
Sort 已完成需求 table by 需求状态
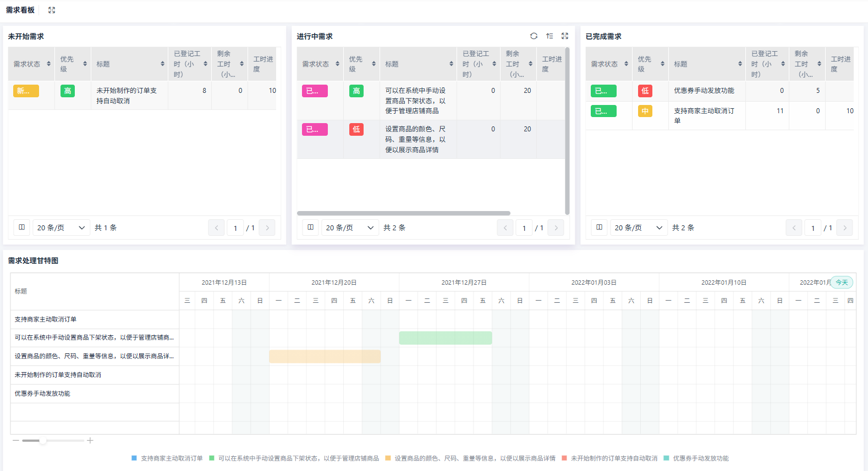[x=626, y=64]
